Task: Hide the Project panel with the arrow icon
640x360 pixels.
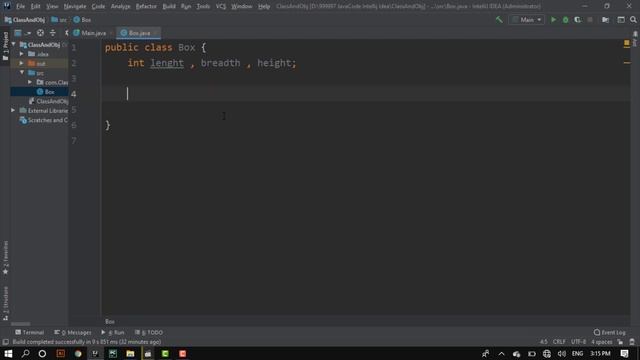Action: click(66, 33)
